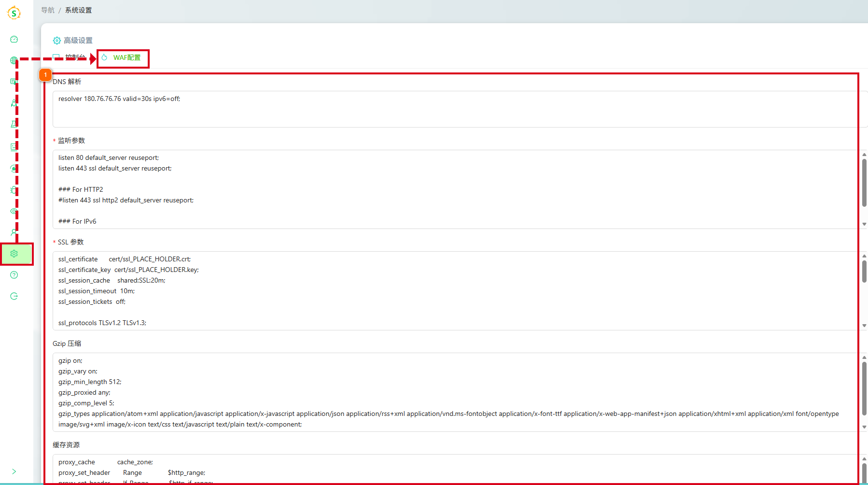Click the Gzip 压缩 scrollbar thumb

coord(864,388)
